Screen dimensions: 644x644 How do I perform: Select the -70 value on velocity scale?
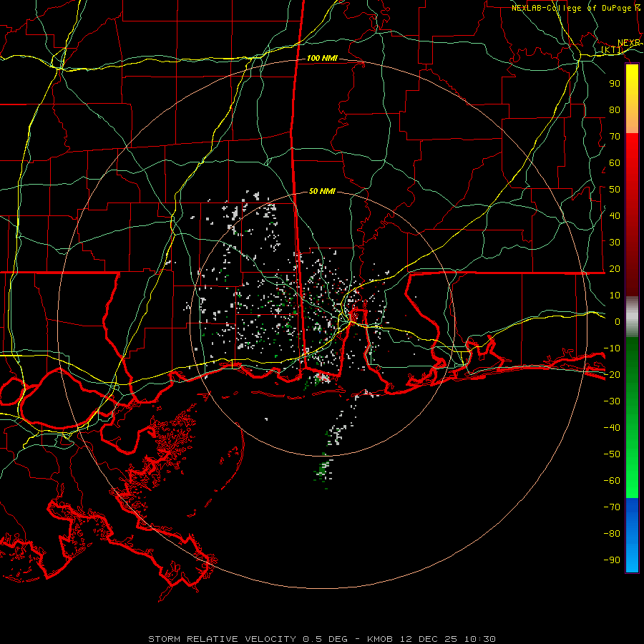point(612,507)
